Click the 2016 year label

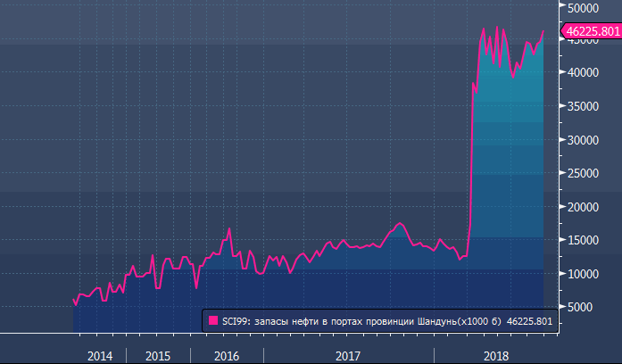point(227,355)
